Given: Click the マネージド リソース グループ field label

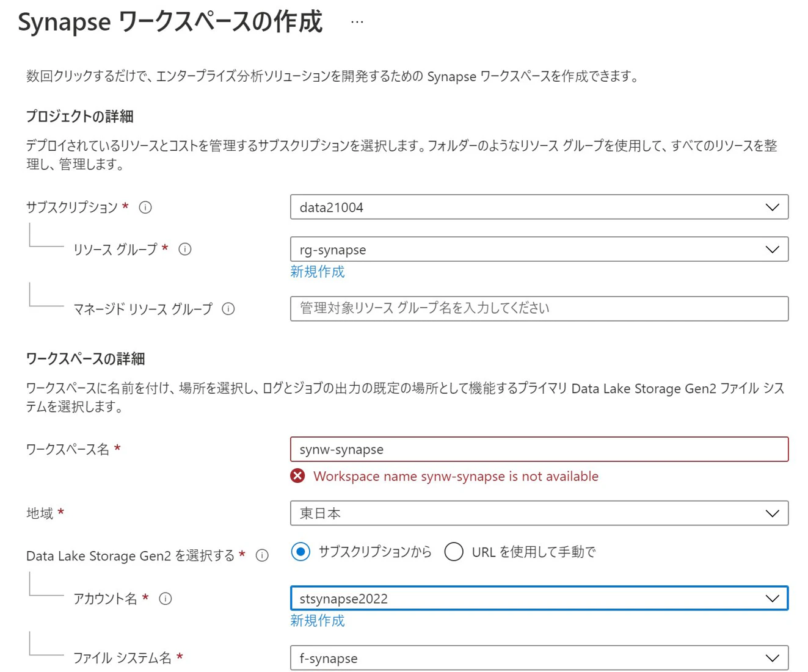Looking at the screenshot, I should (143, 309).
